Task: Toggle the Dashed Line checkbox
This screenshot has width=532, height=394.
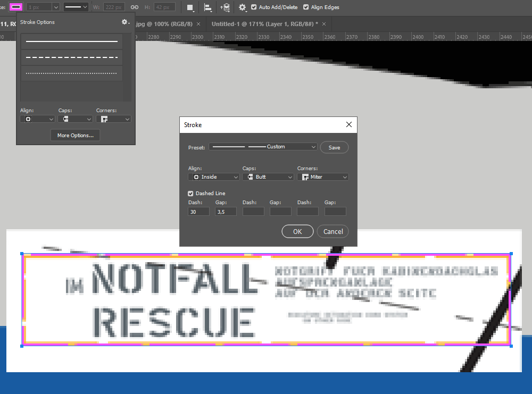Action: point(190,193)
